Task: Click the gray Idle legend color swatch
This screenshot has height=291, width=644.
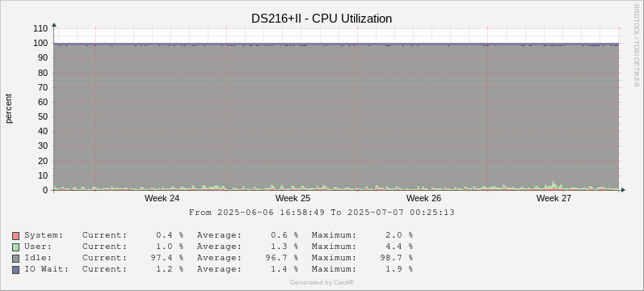Action: tap(15, 259)
